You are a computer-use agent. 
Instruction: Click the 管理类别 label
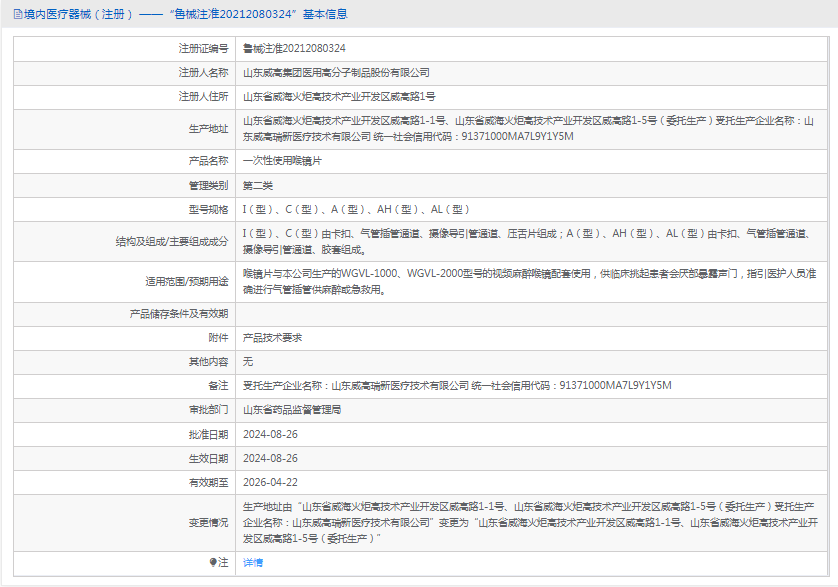click(x=208, y=186)
